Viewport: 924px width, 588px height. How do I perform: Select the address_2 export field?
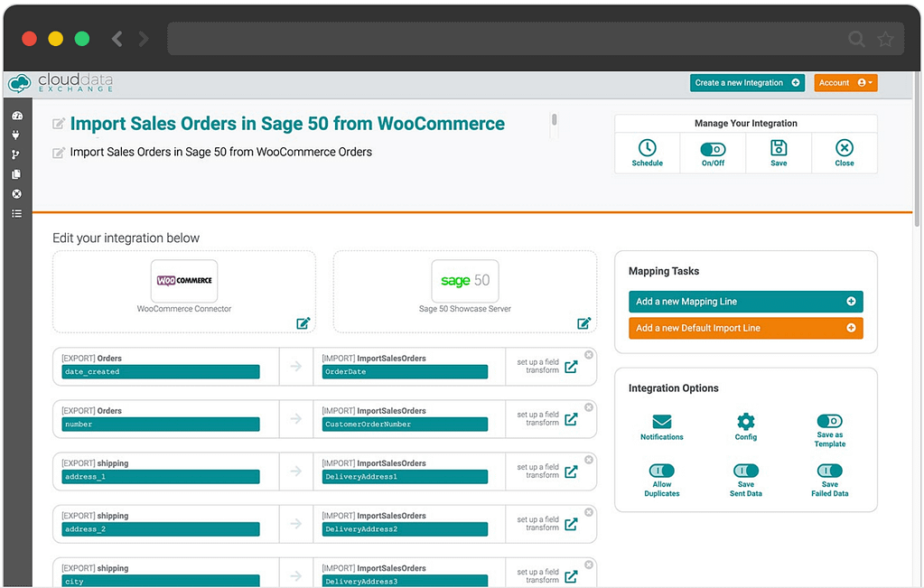(160, 529)
